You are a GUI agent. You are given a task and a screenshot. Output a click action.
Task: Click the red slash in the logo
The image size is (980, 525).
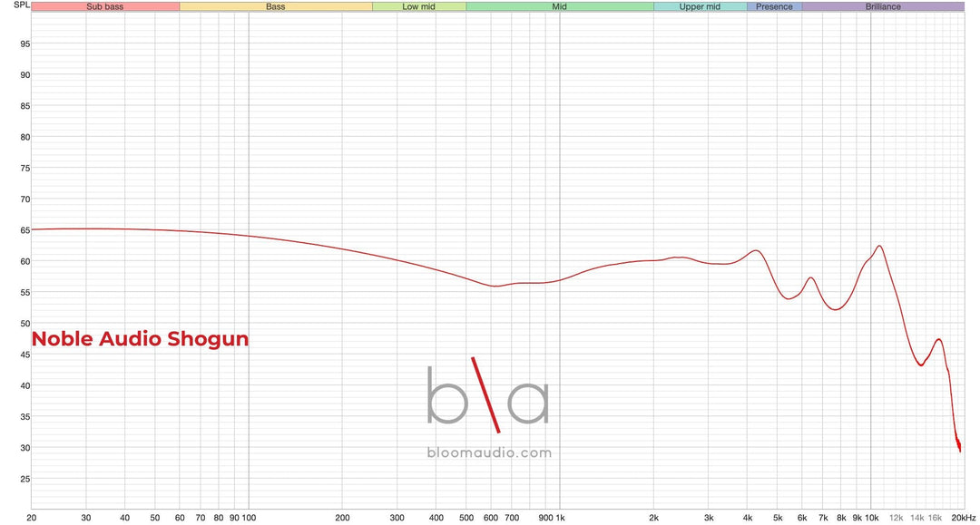[485, 394]
